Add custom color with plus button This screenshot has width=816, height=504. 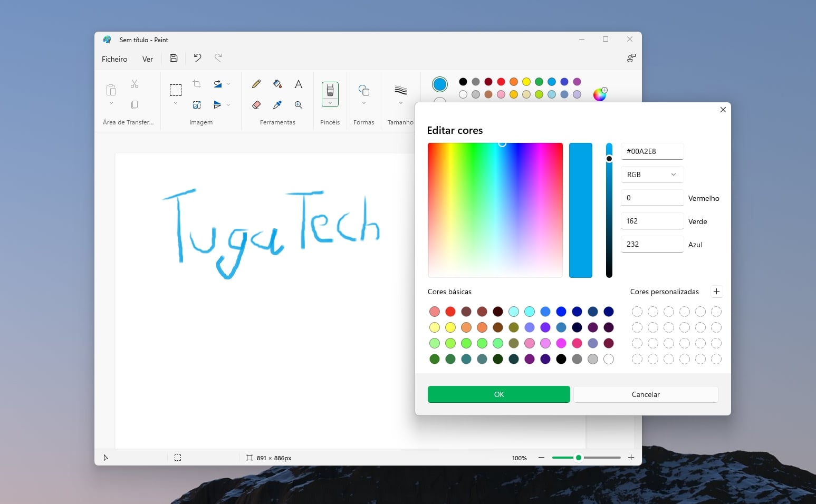pos(716,292)
